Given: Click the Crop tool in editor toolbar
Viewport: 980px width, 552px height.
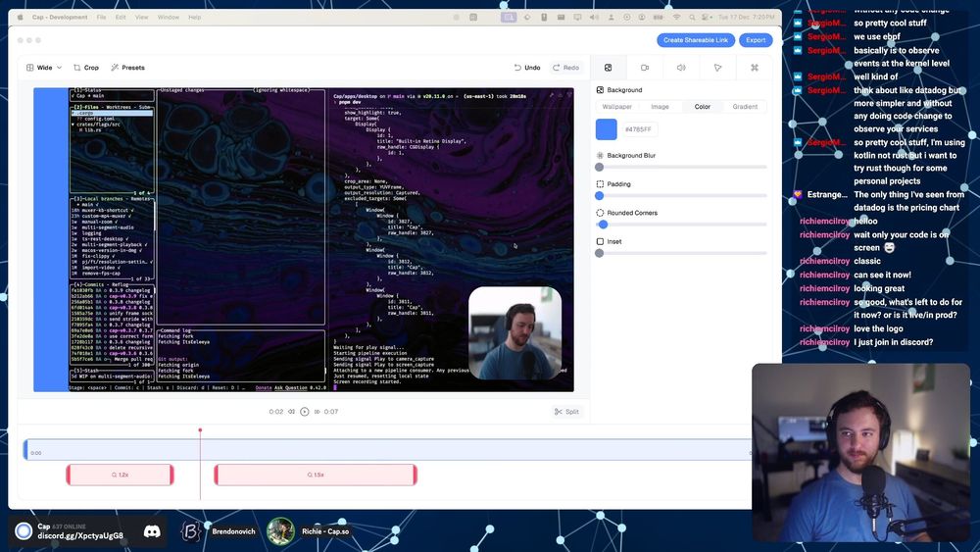Looking at the screenshot, I should [x=86, y=68].
